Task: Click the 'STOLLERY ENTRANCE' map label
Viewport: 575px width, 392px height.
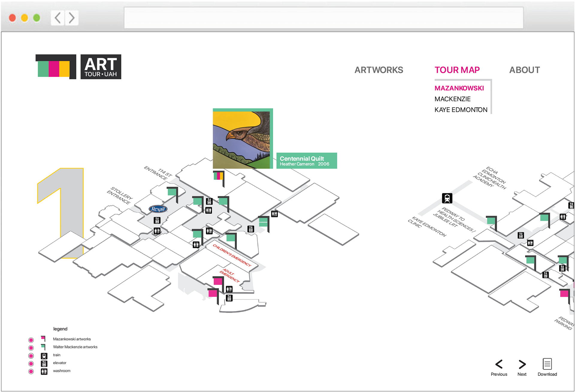Action: tap(120, 196)
